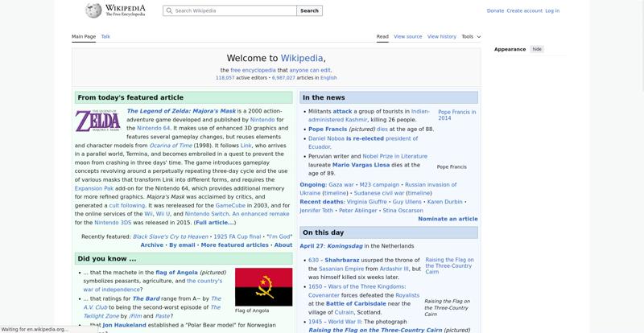Screen dimensions: 644x333
Task: Click the Stina Oscarson link
Action: [x=403, y=210]
